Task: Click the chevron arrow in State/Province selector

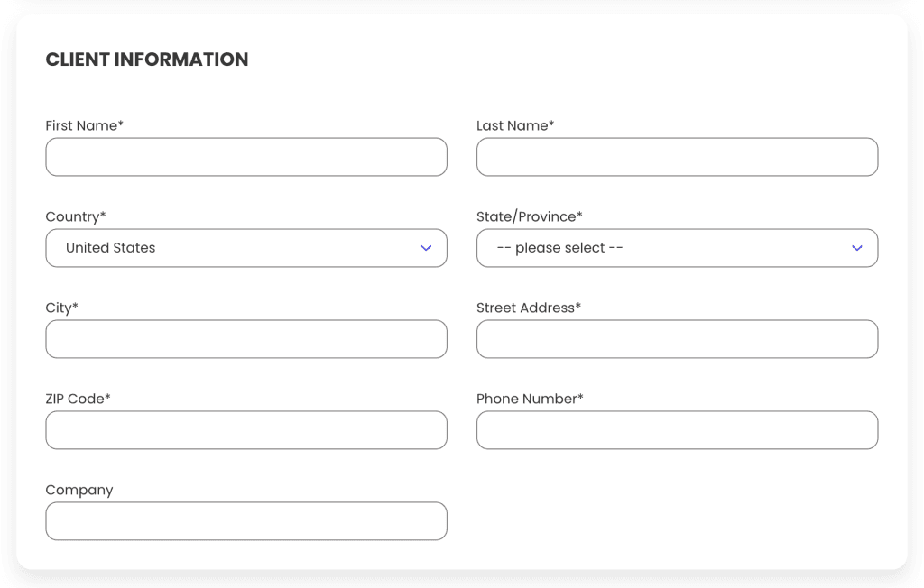Action: 857,248
